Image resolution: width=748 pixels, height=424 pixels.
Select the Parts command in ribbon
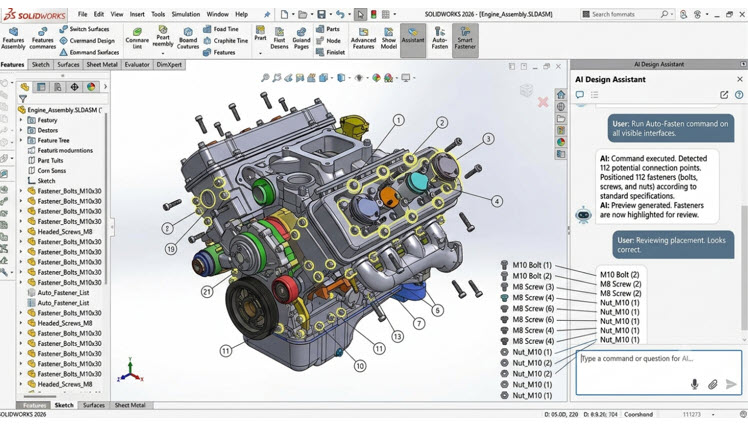click(328, 29)
